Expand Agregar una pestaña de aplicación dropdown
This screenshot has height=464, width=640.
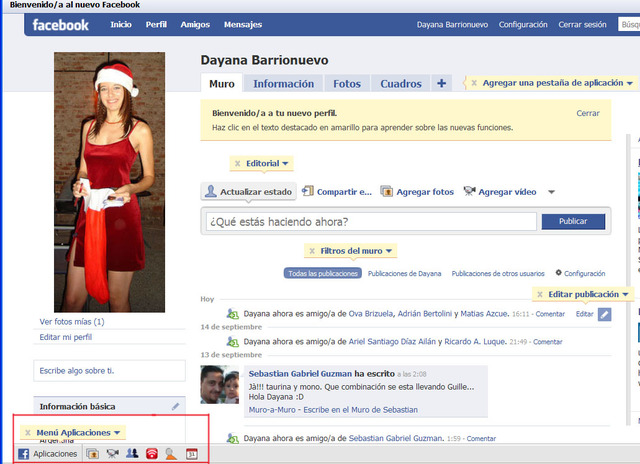click(x=630, y=83)
